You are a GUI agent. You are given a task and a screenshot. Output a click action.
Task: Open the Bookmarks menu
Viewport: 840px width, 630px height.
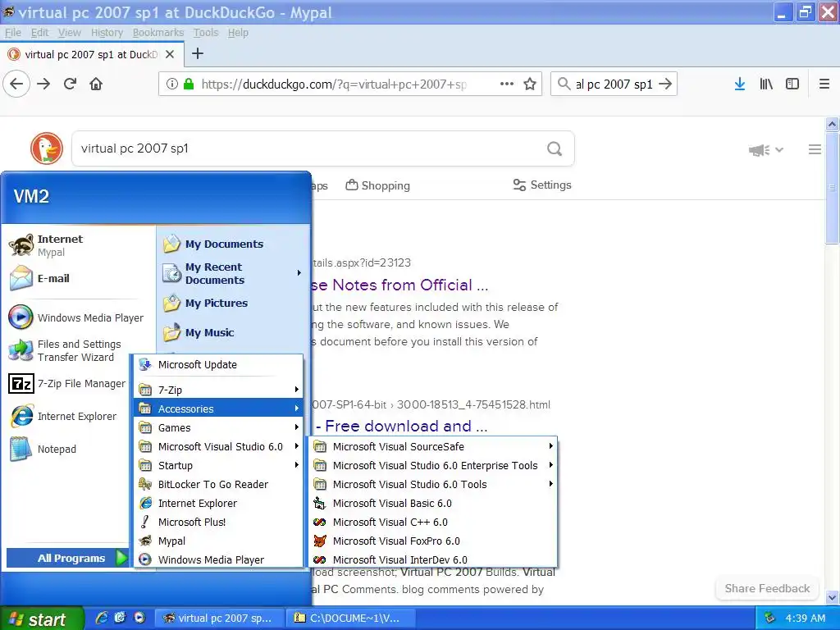click(158, 33)
